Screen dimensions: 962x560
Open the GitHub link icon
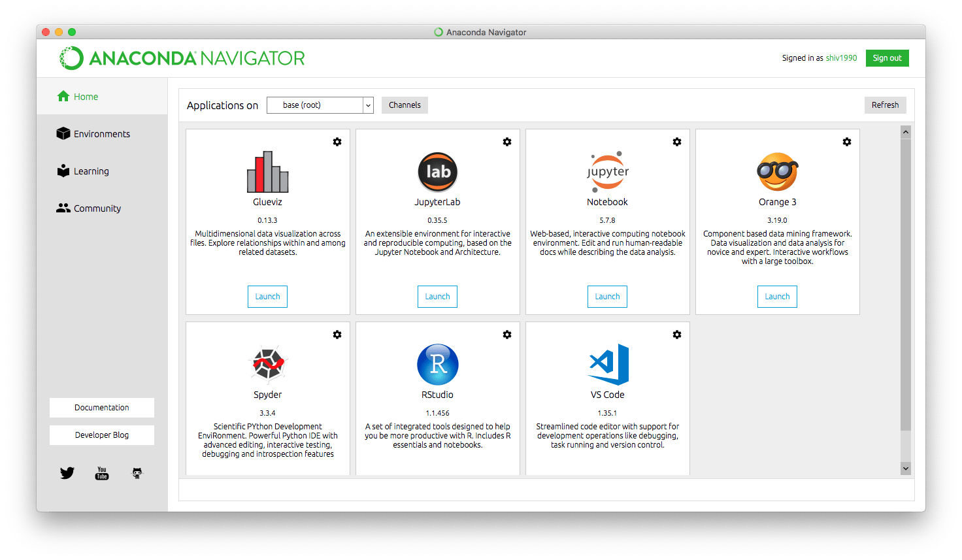point(137,473)
